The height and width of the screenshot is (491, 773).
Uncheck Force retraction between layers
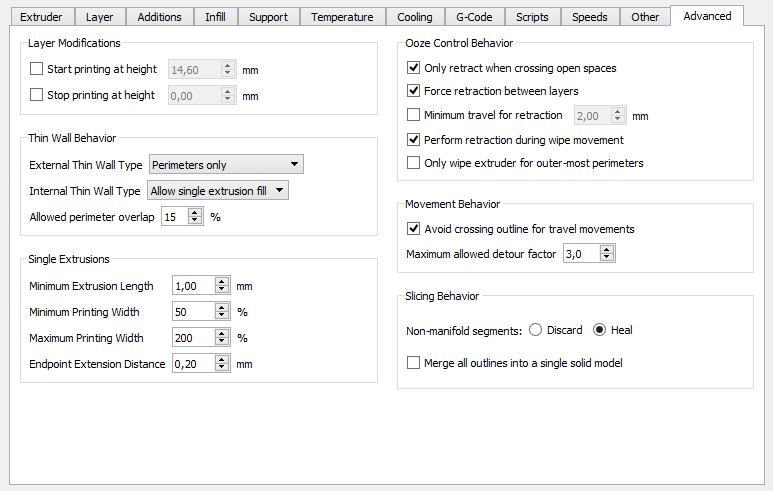pyautogui.click(x=414, y=91)
